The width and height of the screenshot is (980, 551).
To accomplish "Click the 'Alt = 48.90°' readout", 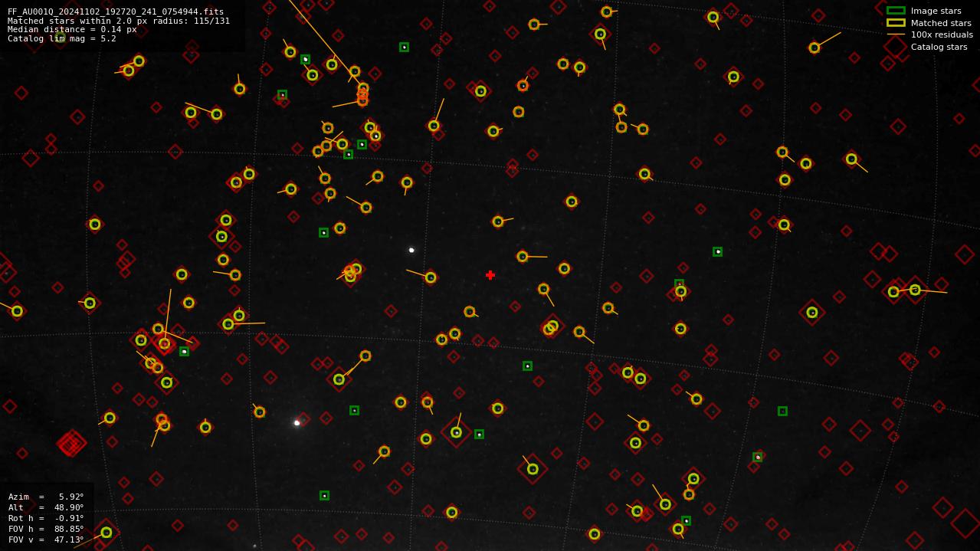I will point(46,507).
